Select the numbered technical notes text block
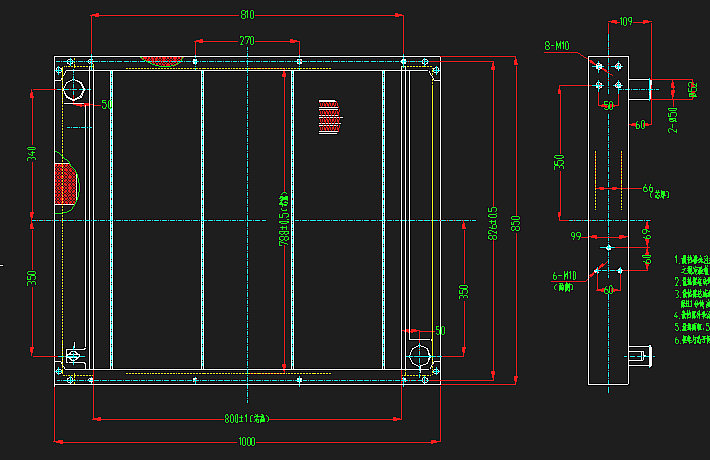This screenshot has width=710, height=460. (x=692, y=300)
